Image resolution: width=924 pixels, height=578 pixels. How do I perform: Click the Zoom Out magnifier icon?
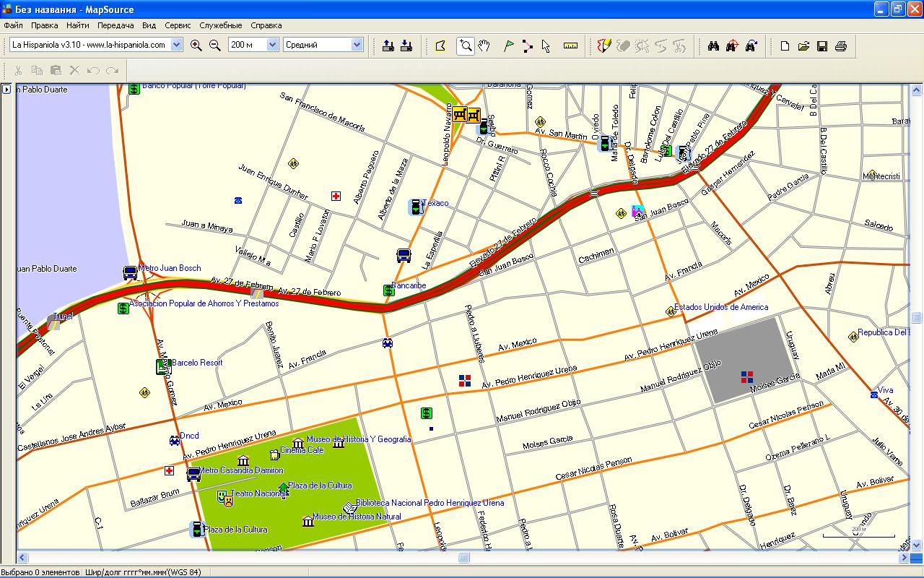pos(214,45)
